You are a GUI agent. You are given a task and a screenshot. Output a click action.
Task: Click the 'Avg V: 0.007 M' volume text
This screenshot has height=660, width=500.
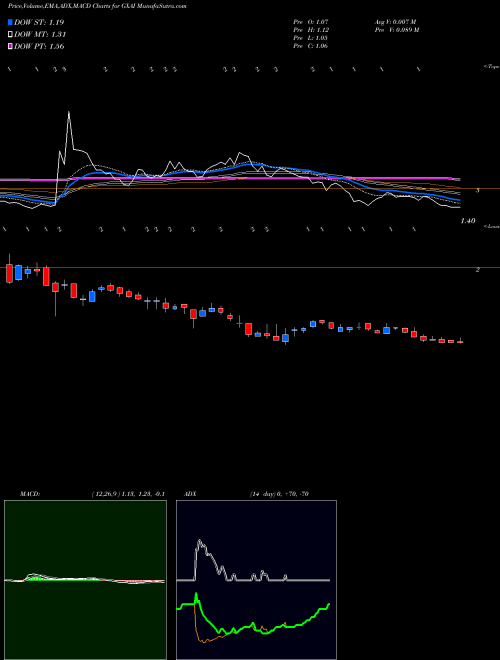[x=395, y=22]
